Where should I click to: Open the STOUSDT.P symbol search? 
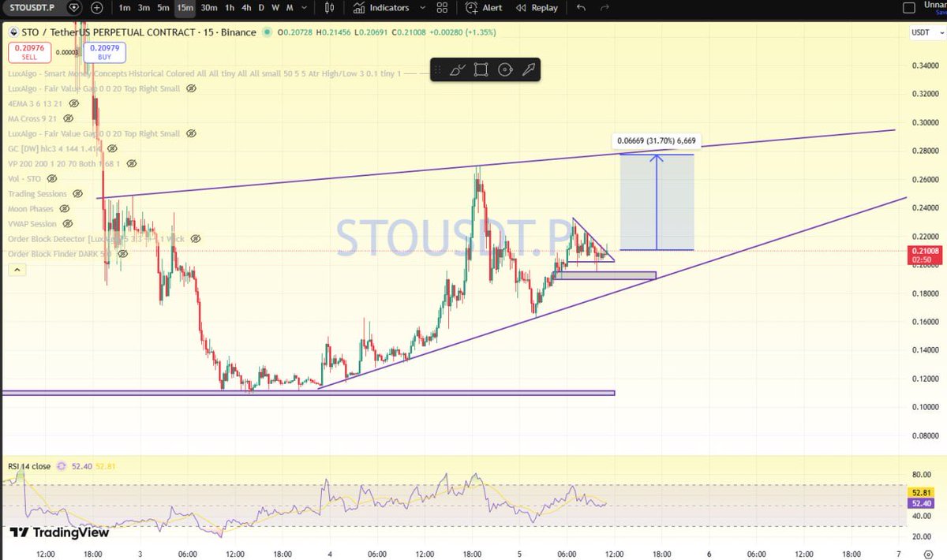31,7
